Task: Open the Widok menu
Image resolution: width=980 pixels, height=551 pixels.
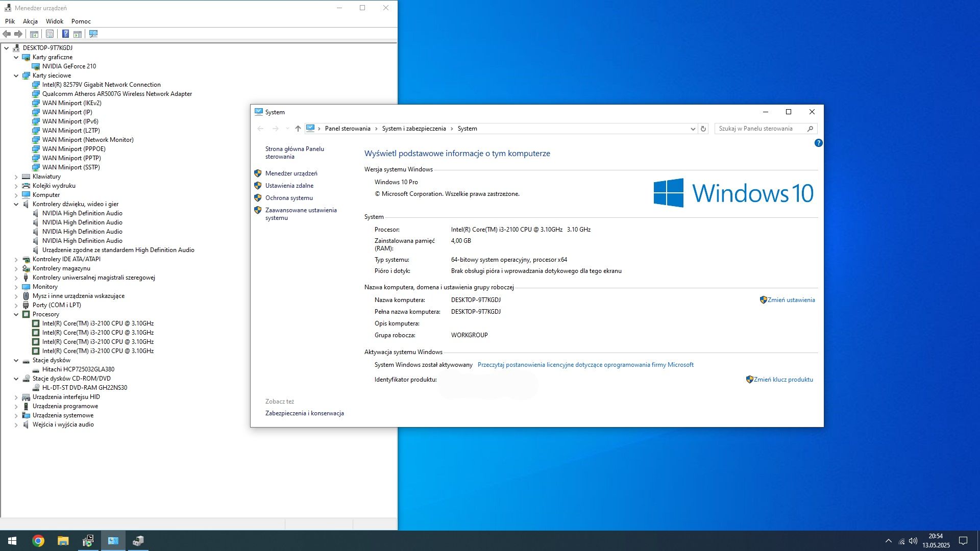Action: 55,21
